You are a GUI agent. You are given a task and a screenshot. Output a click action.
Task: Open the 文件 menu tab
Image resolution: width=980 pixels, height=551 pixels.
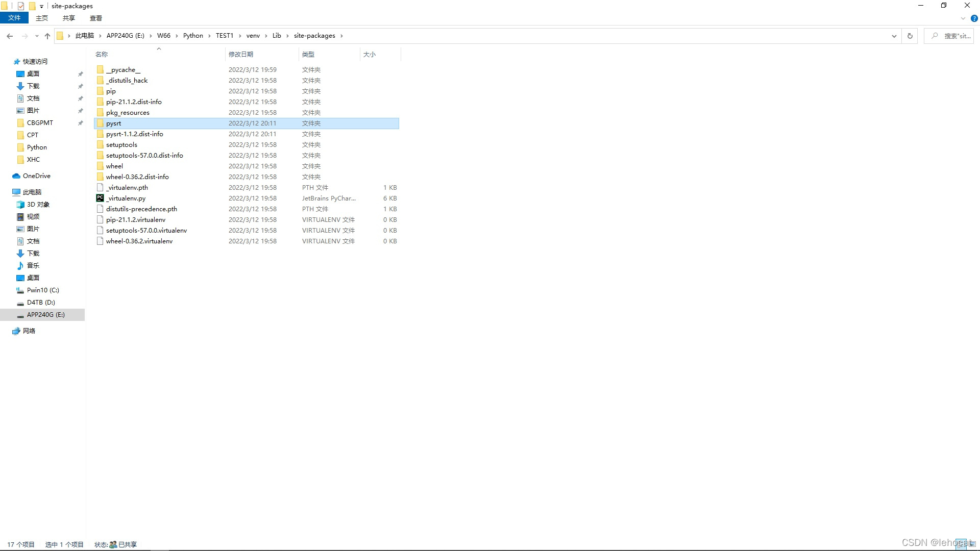pos(14,18)
